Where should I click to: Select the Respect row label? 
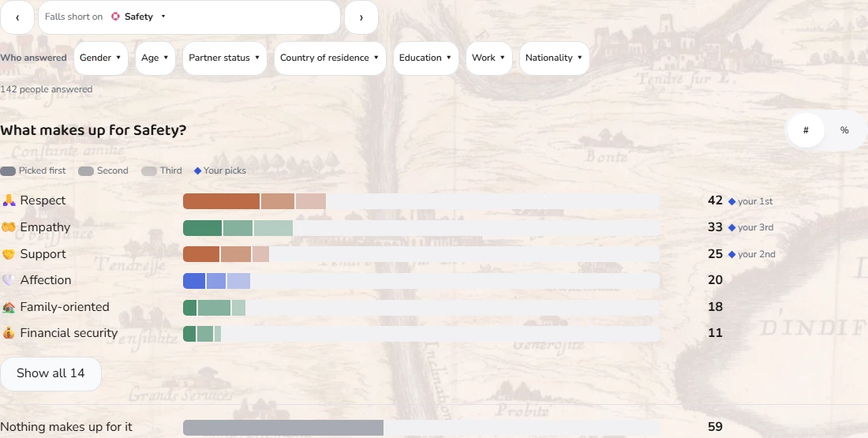tap(43, 200)
